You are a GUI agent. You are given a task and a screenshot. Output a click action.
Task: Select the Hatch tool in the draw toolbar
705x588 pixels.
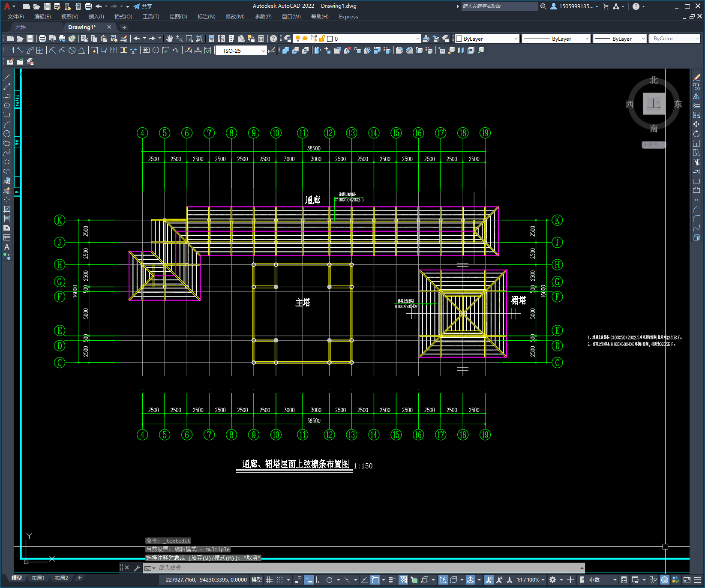(7, 209)
